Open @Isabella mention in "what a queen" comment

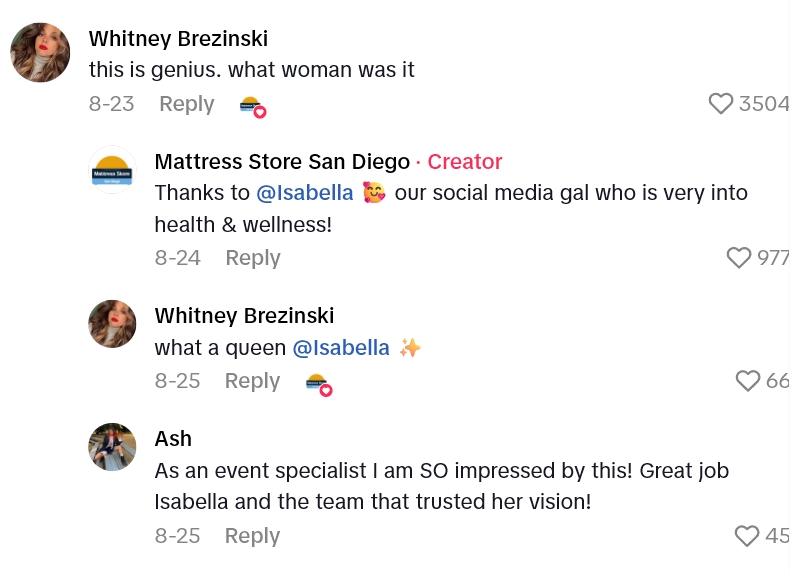coord(341,348)
